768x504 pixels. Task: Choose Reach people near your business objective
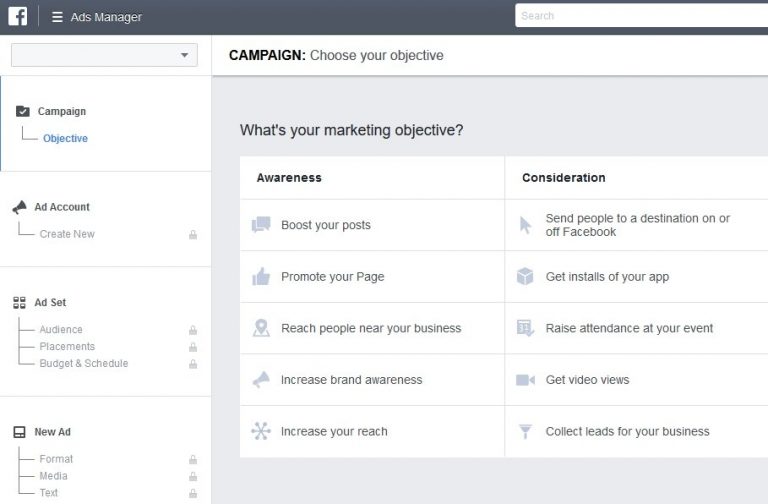pos(372,328)
